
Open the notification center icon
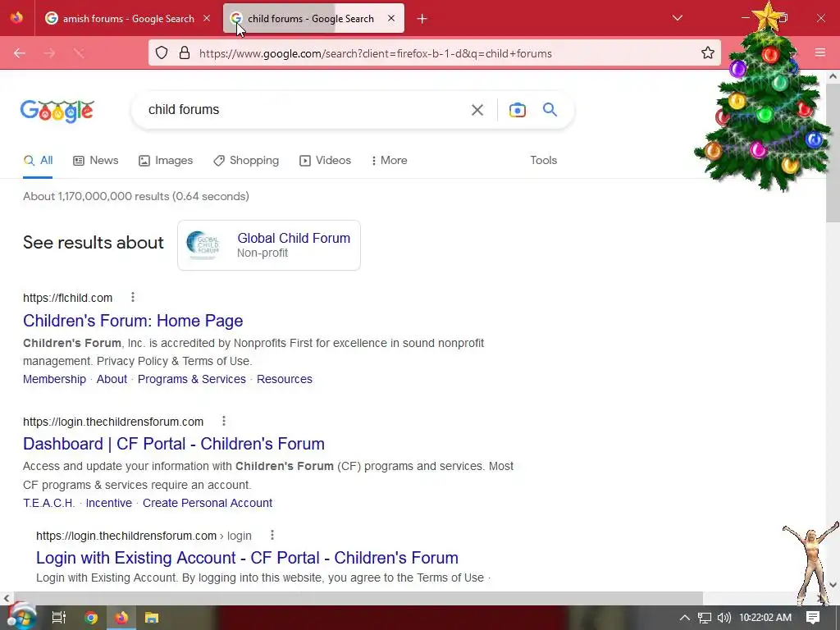pos(813,618)
